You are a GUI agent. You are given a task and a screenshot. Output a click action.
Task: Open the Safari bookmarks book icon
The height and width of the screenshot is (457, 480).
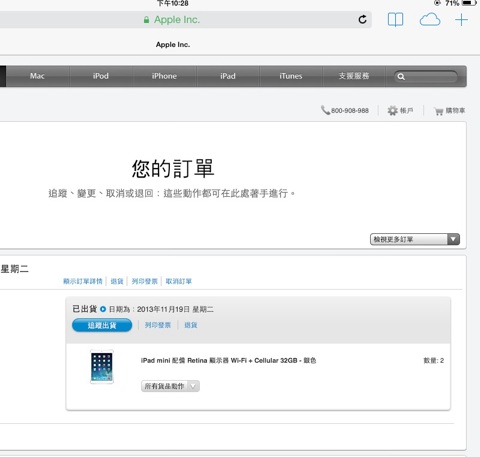(x=396, y=20)
